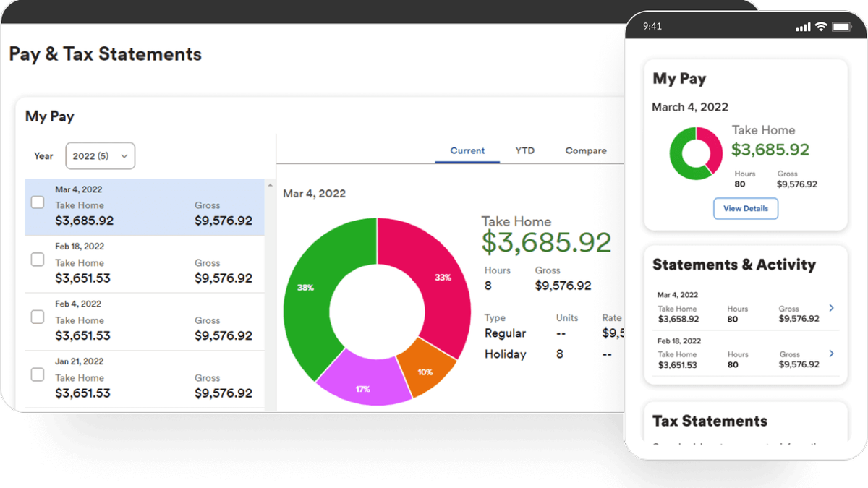Check the Feb 18, 2022 paycheck checkbox
The width and height of the screenshot is (868, 488).
click(37, 260)
